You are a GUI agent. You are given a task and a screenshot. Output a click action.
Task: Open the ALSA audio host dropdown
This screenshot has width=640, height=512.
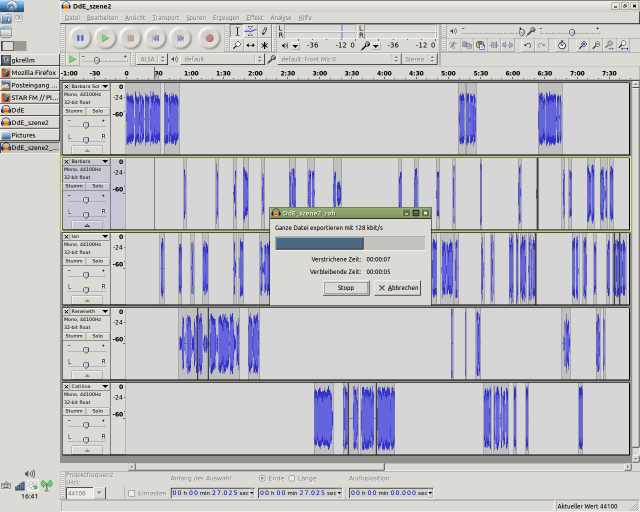click(151, 59)
